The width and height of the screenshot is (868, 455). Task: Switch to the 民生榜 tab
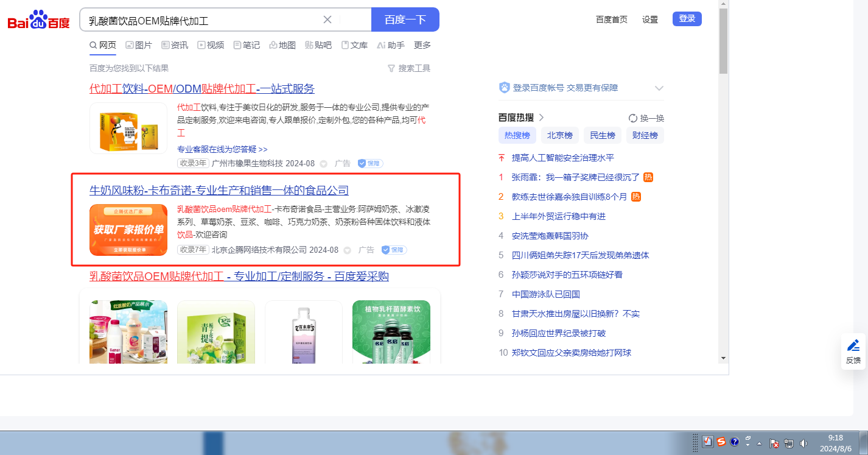pos(603,135)
